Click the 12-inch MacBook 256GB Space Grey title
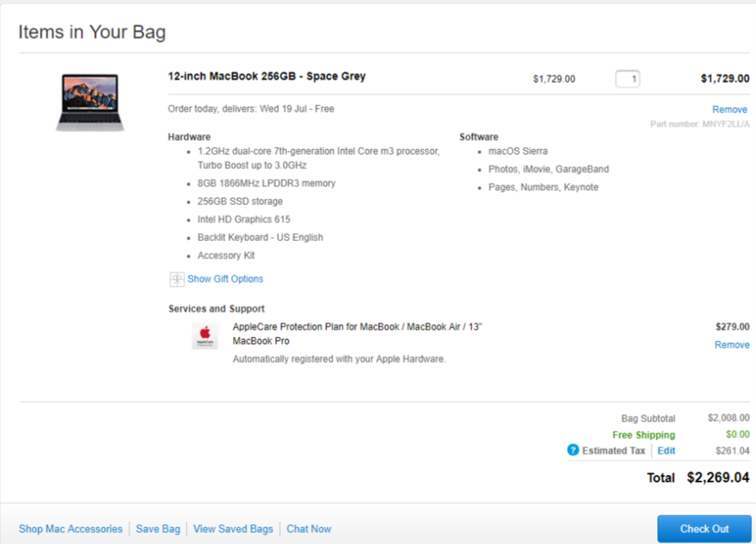Viewport: 756px width, 544px height. (266, 77)
